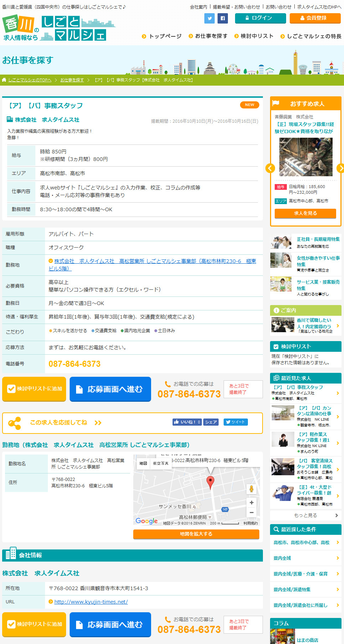Click the Google logo on the map
Screen dimensions: 344x644
pyautogui.click(x=146, y=521)
